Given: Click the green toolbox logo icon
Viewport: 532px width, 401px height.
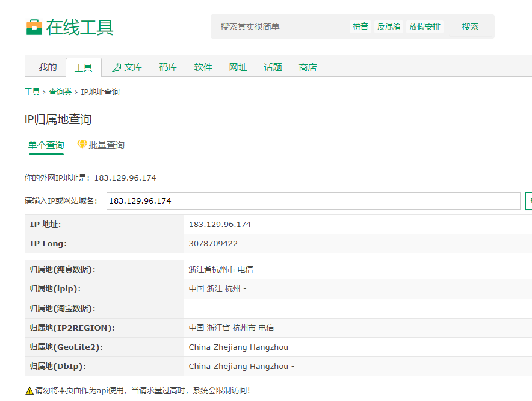Looking at the screenshot, I should point(34,27).
